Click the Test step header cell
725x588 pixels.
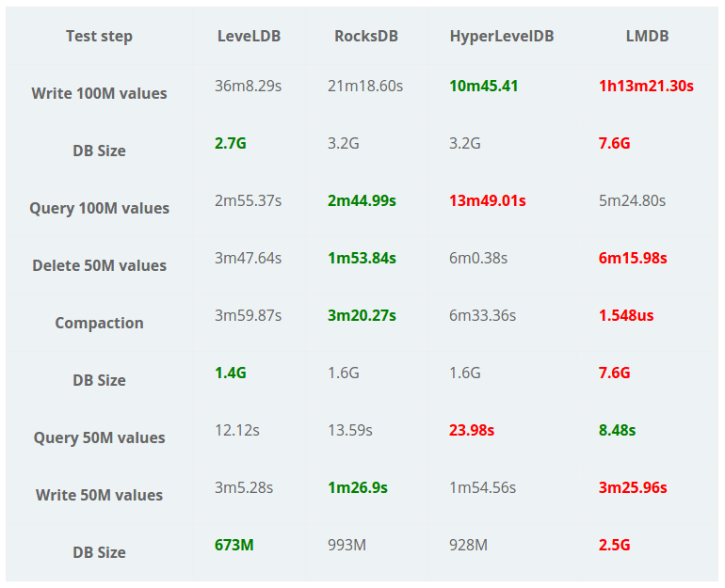click(x=99, y=37)
